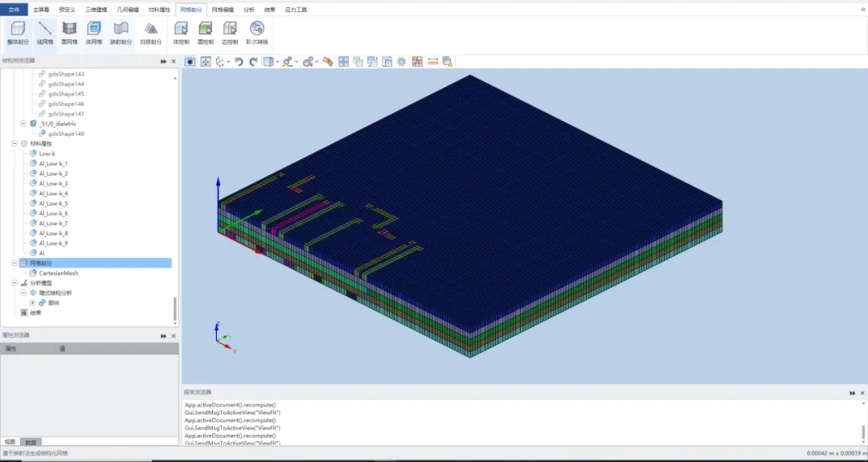The image size is (868, 462).
Task: Select the Al_Low-k_5 material item
Action: pyautogui.click(x=53, y=203)
